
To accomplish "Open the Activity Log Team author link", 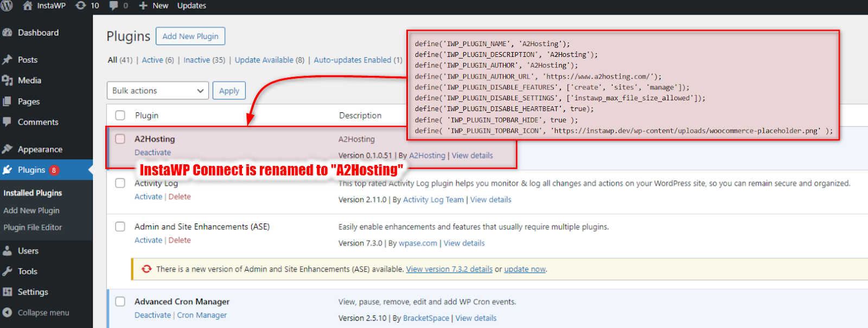I will pyautogui.click(x=433, y=200).
